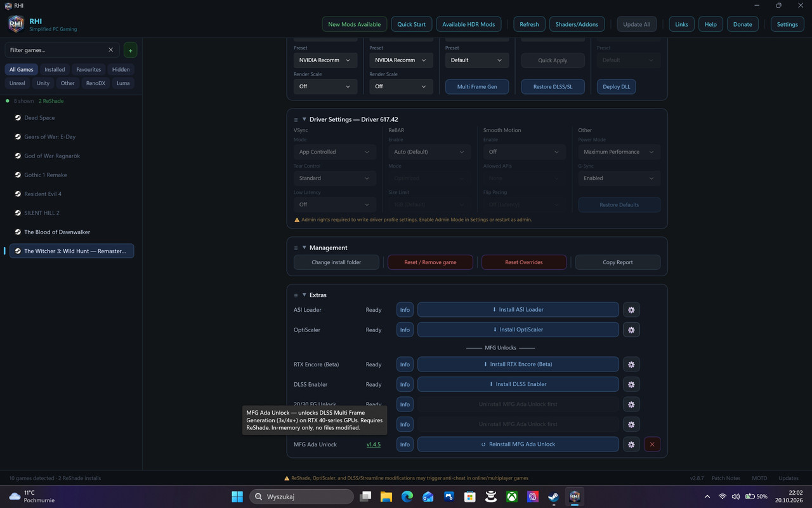Clear the game filter field
This screenshot has height=508, width=812.
pyautogui.click(x=111, y=50)
